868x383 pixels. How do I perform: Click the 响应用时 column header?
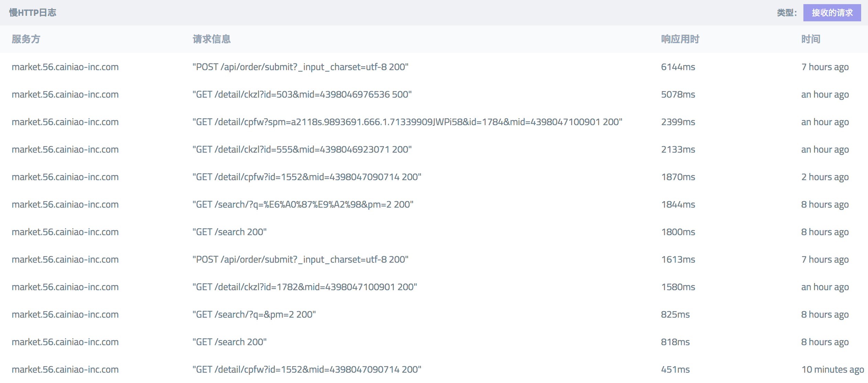tap(680, 39)
